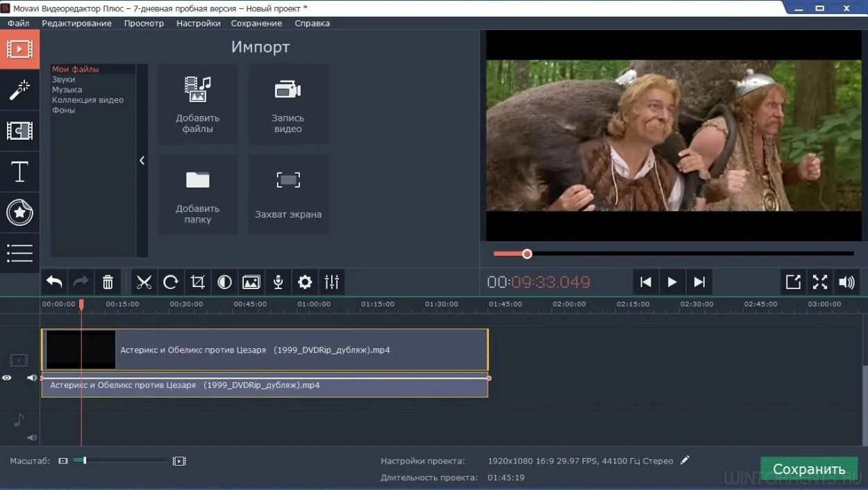Delete the selected clip with trash icon

108,282
